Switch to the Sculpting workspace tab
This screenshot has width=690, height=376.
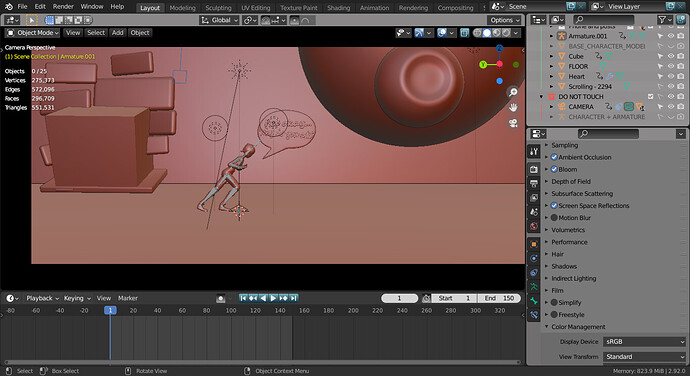218,7
